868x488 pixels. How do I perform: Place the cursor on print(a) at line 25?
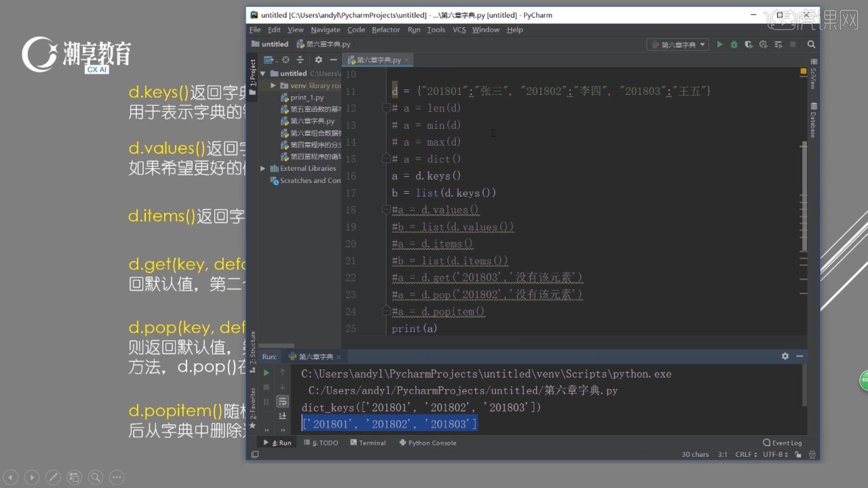[415, 328]
